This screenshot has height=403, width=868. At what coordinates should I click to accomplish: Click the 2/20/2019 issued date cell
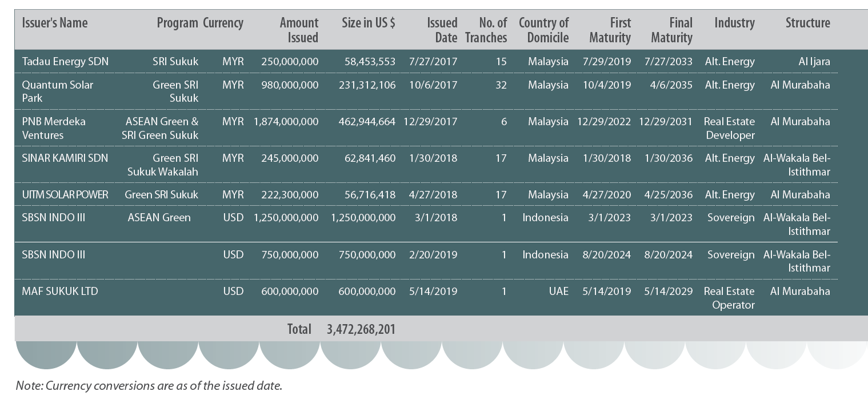(x=433, y=254)
